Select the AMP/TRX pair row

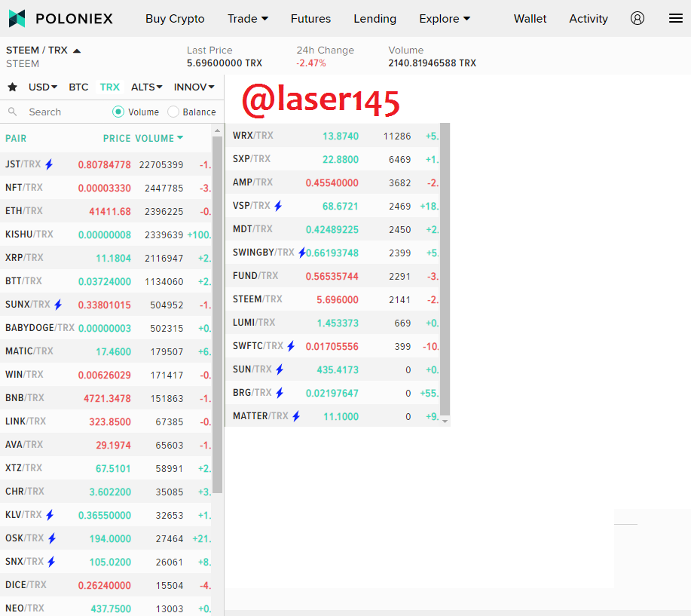tap(333, 182)
